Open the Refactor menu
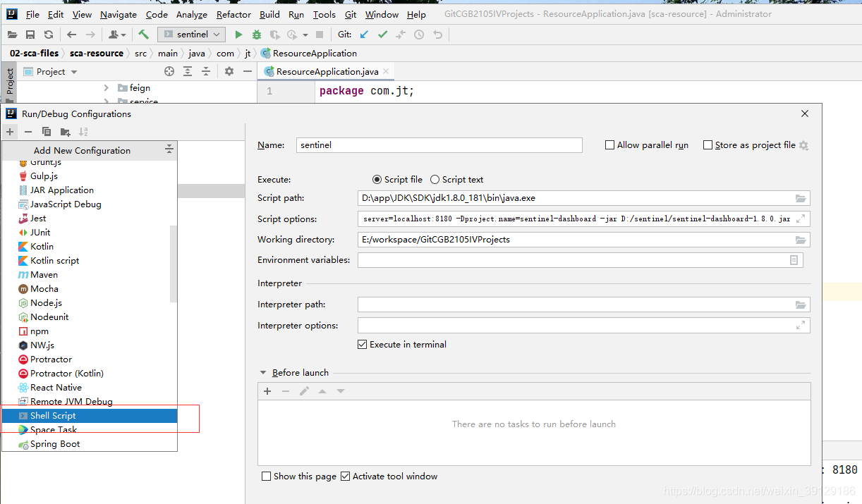The height and width of the screenshot is (504, 862). pyautogui.click(x=233, y=14)
